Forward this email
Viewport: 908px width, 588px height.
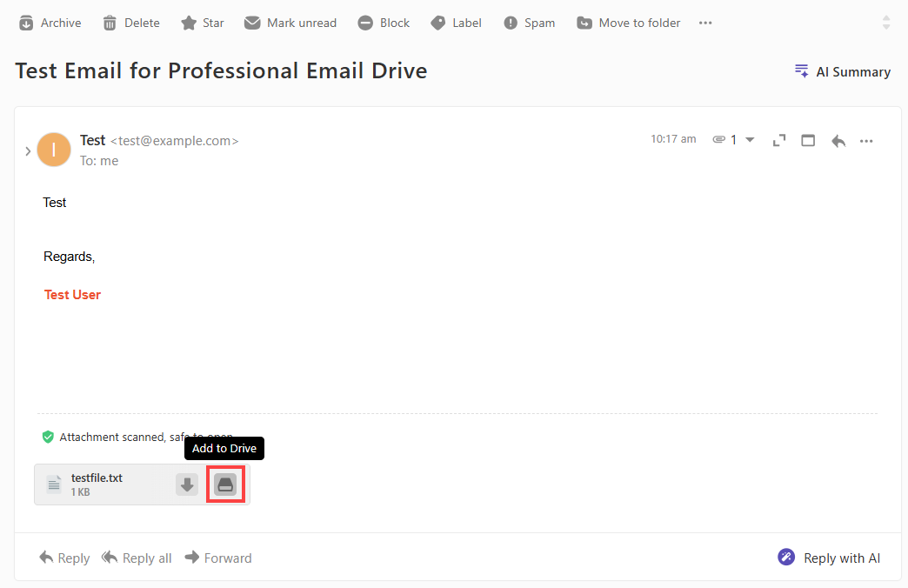point(218,558)
